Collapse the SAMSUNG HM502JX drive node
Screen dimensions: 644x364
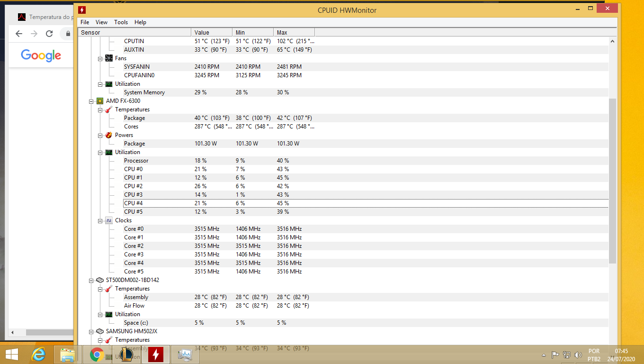pos(91,332)
